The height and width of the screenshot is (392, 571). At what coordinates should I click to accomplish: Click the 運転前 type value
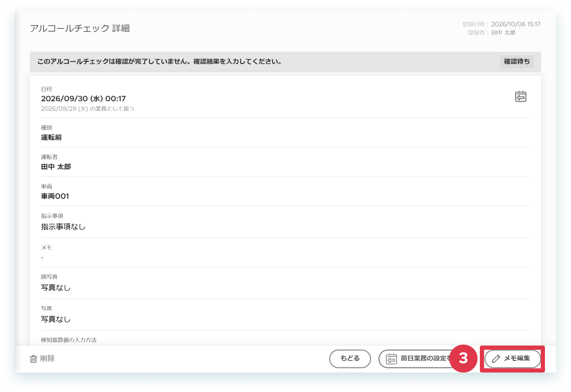point(51,137)
